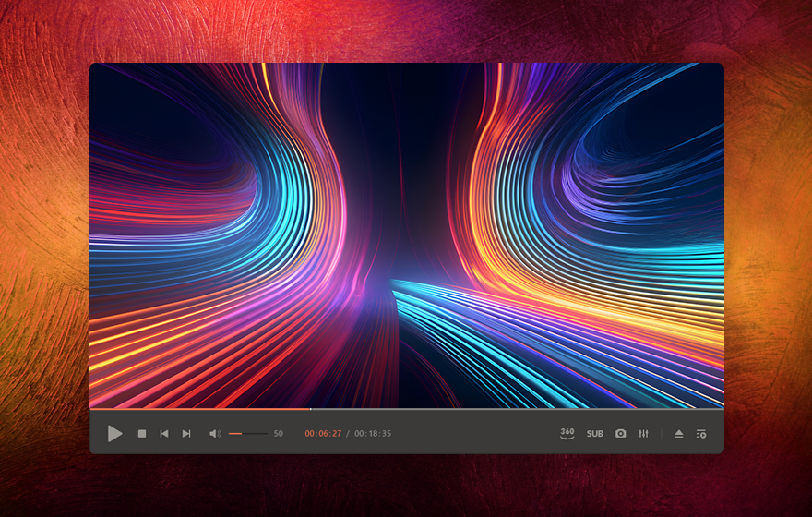
Task: Click the total duration 00:18:35
Action: click(x=373, y=434)
